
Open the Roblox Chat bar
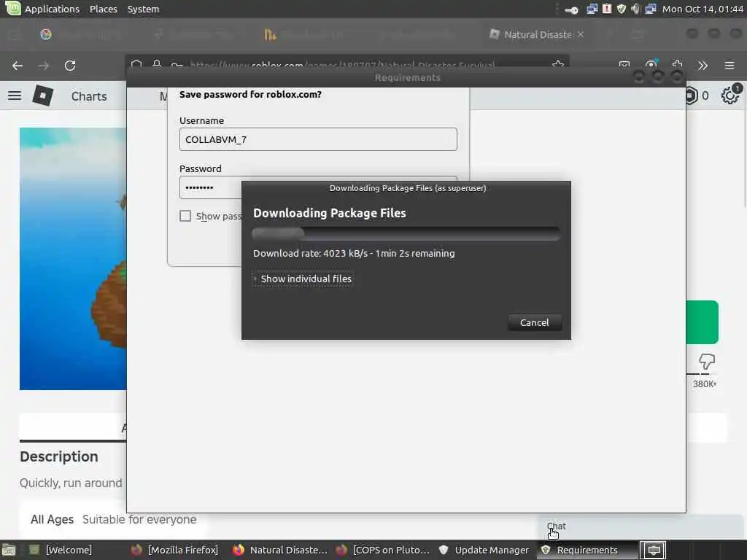click(x=640, y=526)
